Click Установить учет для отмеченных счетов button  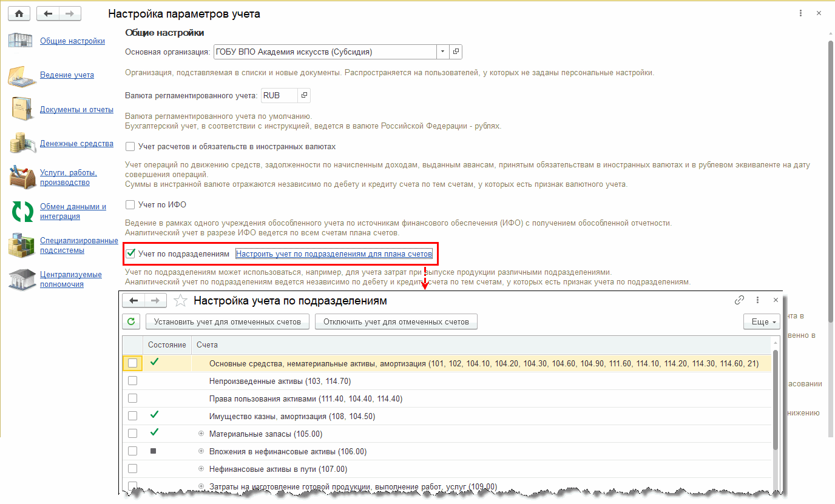(228, 321)
